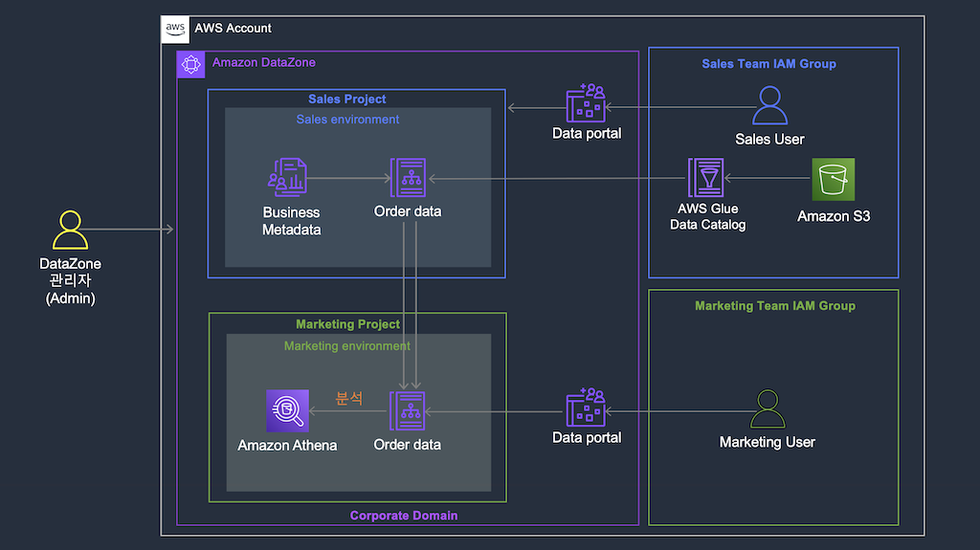Viewport: 980px width, 550px height.
Task: Click the 'AWS Account' label
Action: click(233, 28)
